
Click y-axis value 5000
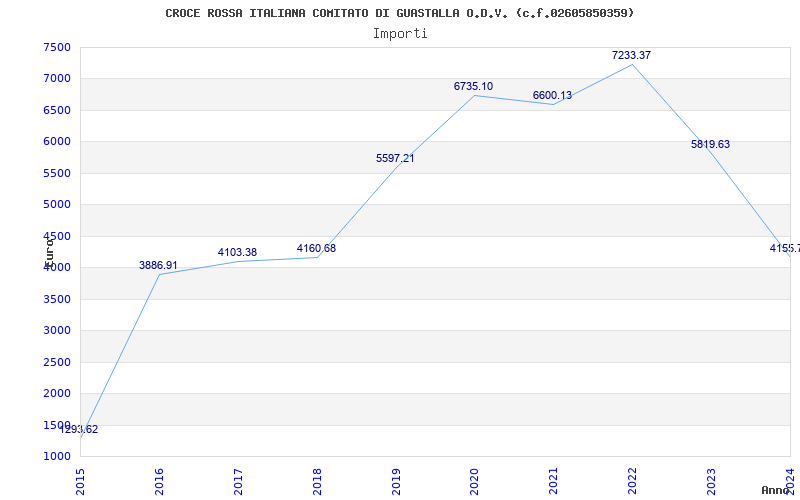tap(57, 205)
